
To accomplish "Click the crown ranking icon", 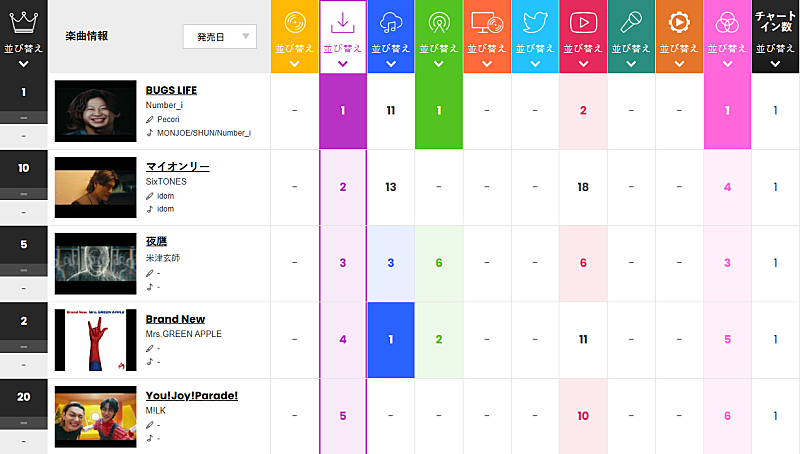I will pos(23,23).
